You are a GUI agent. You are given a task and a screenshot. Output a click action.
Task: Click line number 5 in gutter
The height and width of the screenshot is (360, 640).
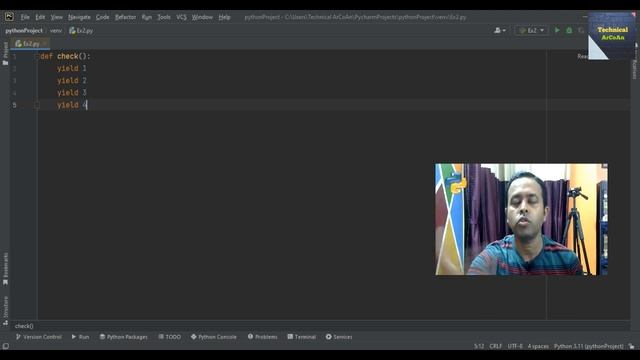pos(14,105)
